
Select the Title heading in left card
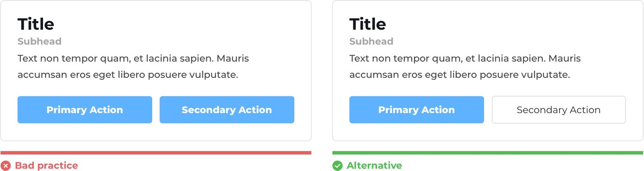point(36,24)
